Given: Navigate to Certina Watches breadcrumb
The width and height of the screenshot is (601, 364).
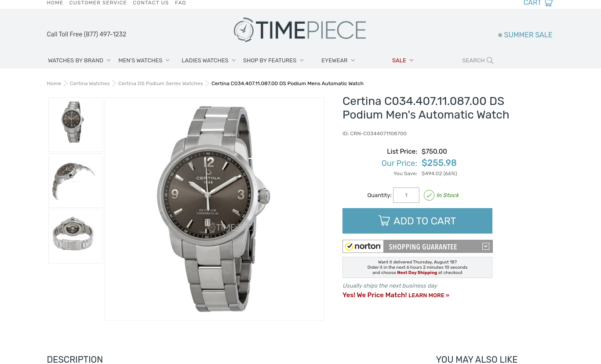Looking at the screenshot, I should tap(90, 83).
